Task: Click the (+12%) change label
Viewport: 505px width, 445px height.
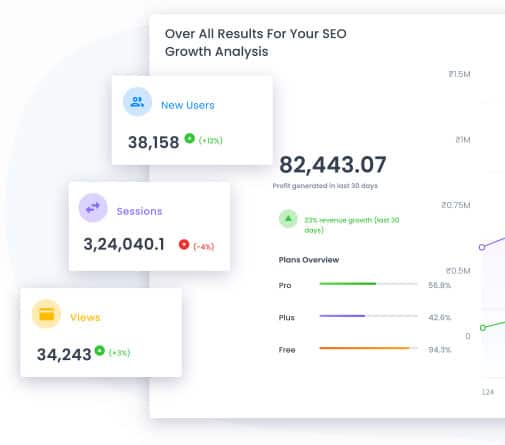Action: (211, 140)
